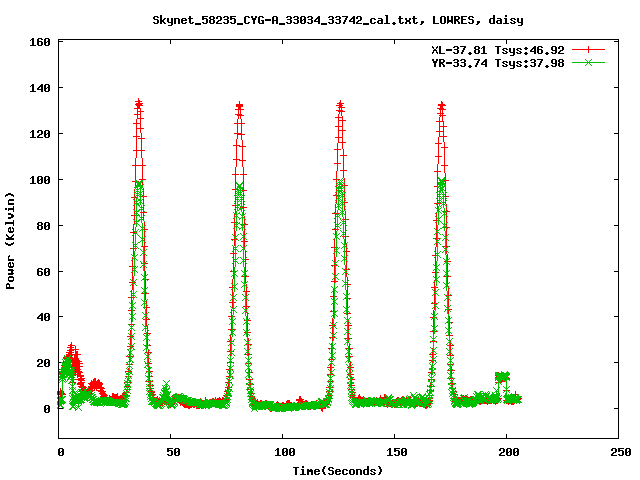Click the 60 y-axis tick label
640x480 pixels.
[43, 271]
